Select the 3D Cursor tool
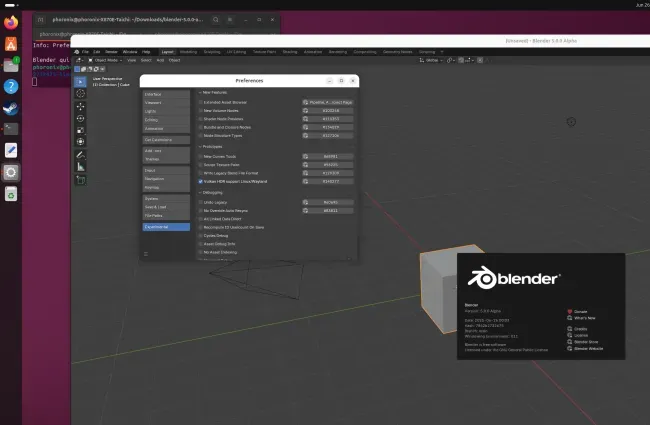Image resolution: width=650 pixels, height=425 pixels. [x=80, y=94]
